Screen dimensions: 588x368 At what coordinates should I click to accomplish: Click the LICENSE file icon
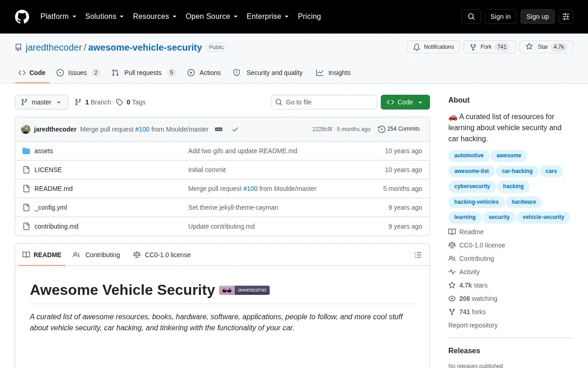(26, 170)
